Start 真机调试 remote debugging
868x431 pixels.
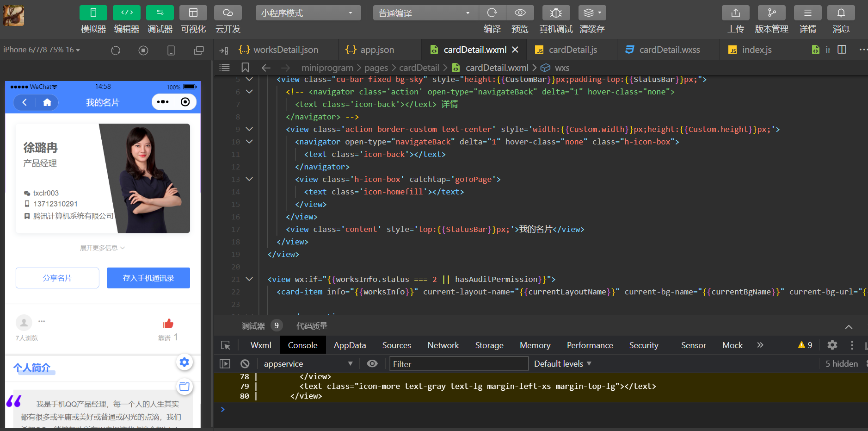tap(556, 13)
